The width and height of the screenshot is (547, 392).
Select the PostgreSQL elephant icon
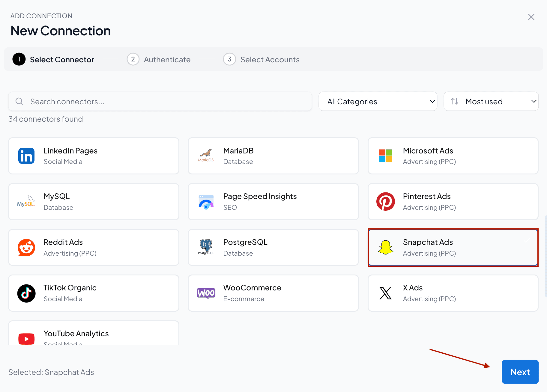click(x=206, y=248)
